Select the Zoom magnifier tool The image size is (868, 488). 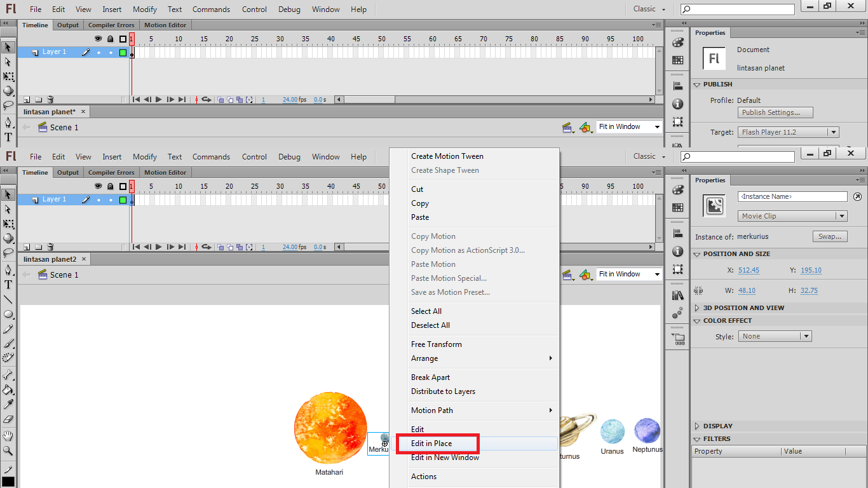8,451
